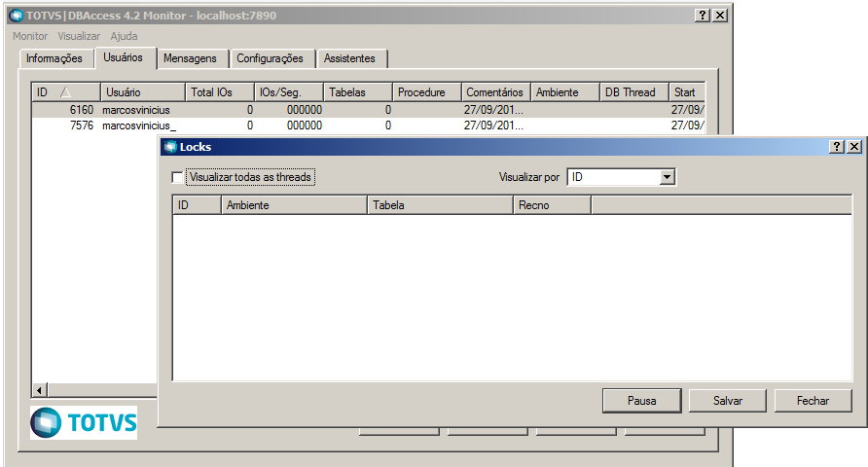The width and height of the screenshot is (868, 467).
Task: Sort by the Start column header
Action: (x=687, y=92)
